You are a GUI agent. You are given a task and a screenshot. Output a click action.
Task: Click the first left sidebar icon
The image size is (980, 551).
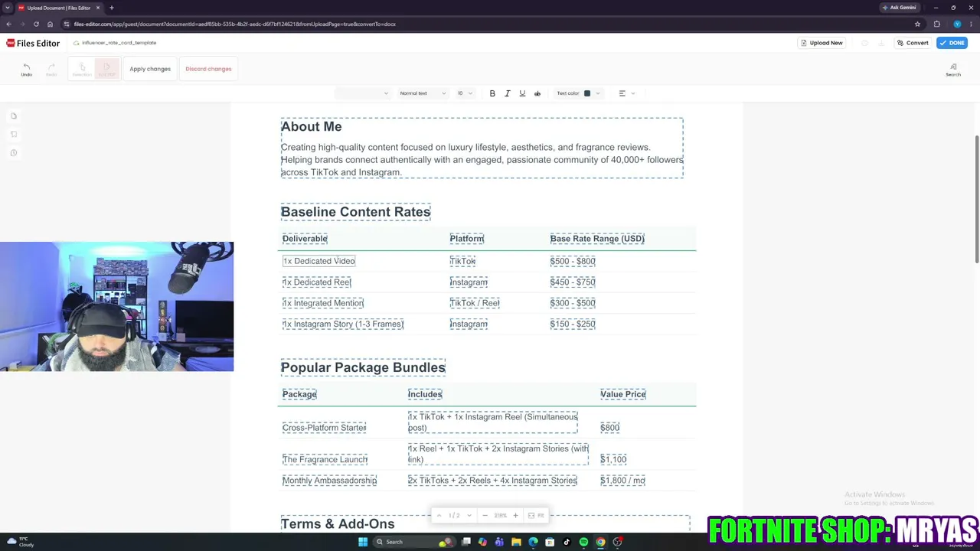(14, 116)
